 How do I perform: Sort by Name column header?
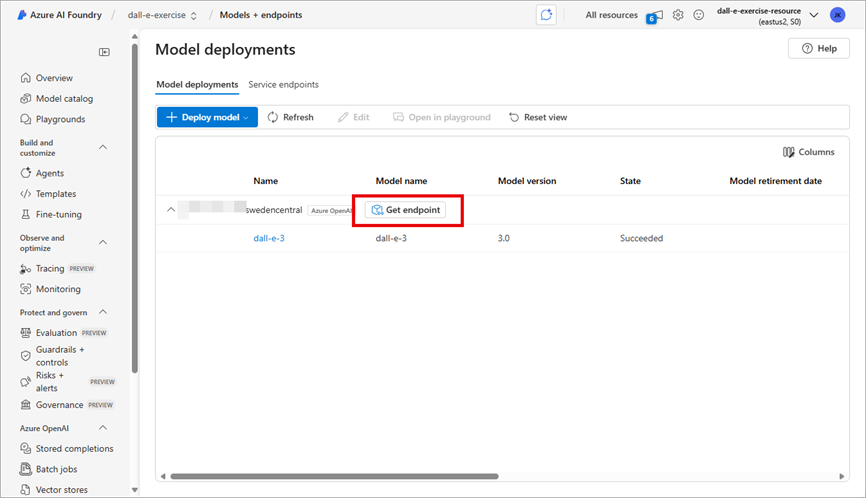click(x=266, y=181)
